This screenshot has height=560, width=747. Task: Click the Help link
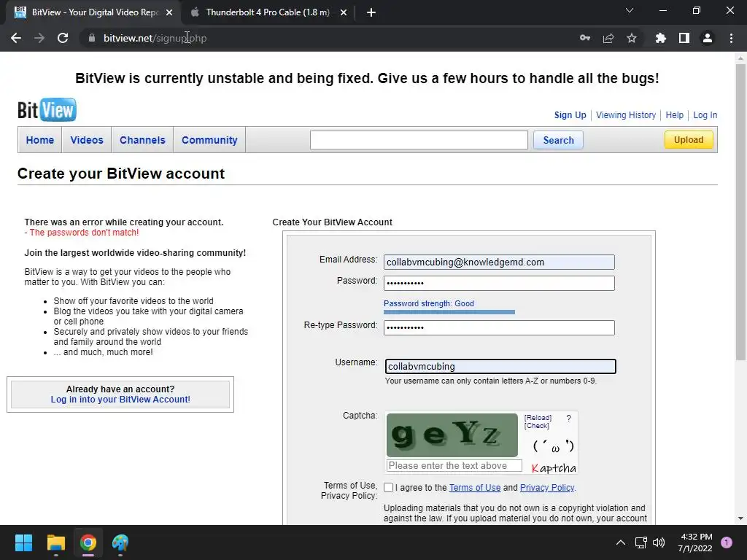pyautogui.click(x=674, y=114)
